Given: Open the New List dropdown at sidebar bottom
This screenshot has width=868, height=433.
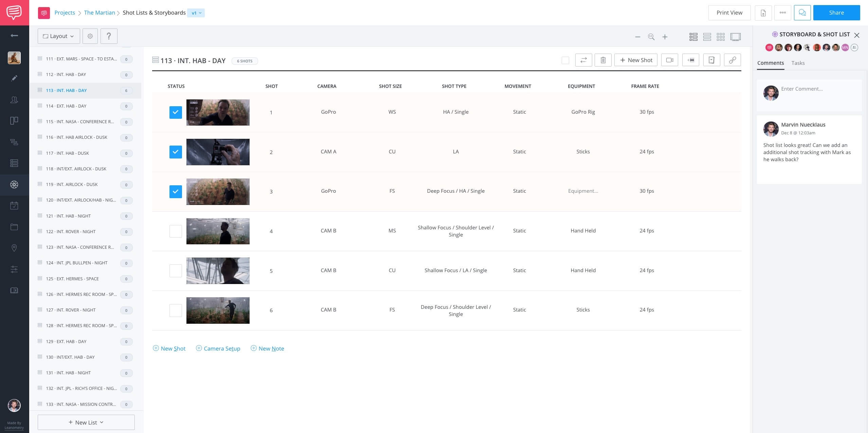Looking at the screenshot, I should [86, 422].
